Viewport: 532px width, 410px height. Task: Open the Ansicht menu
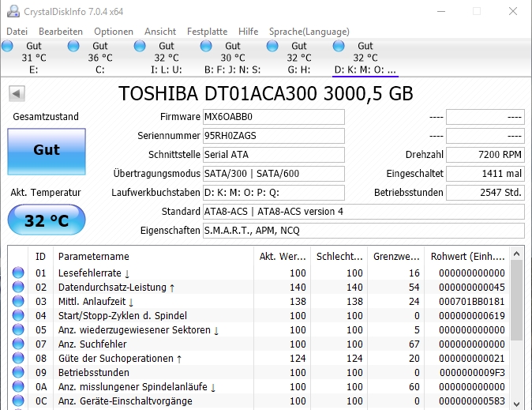coord(160,32)
